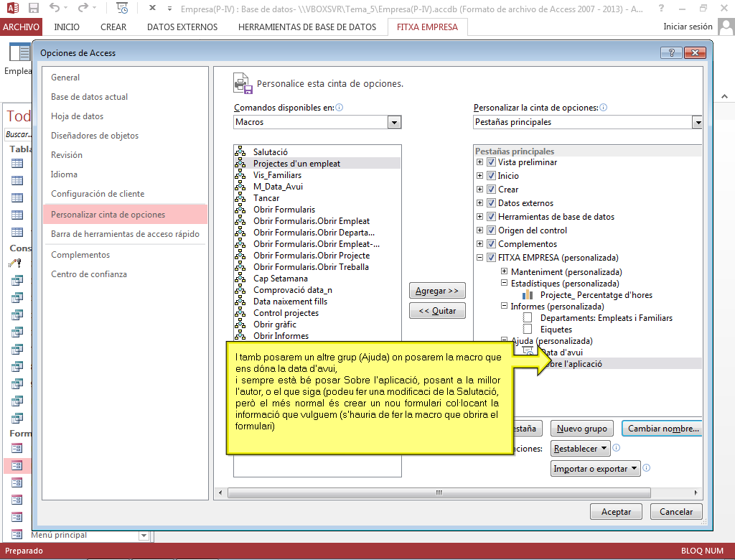Uncheck the Complementos checkbox
The width and height of the screenshot is (735, 560).
[491, 244]
